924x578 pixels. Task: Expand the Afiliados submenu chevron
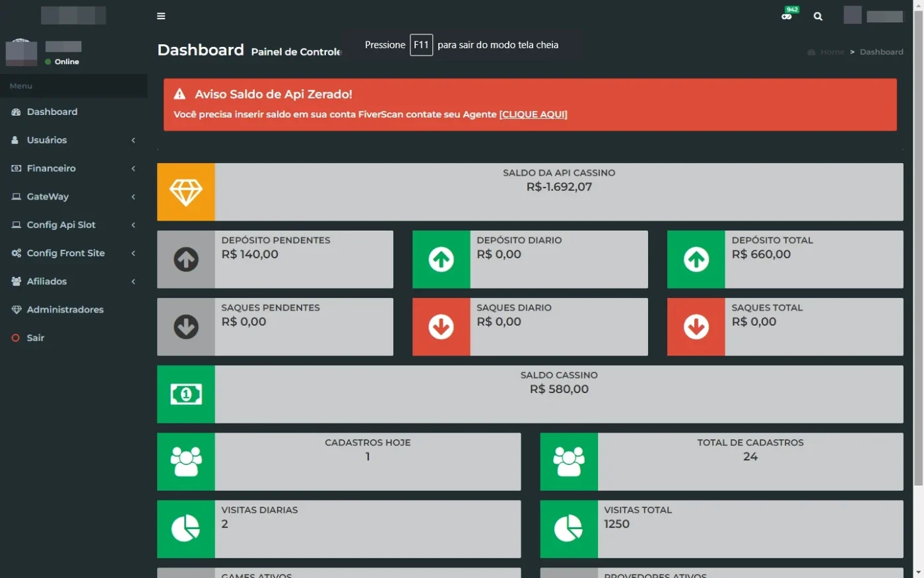pos(133,281)
